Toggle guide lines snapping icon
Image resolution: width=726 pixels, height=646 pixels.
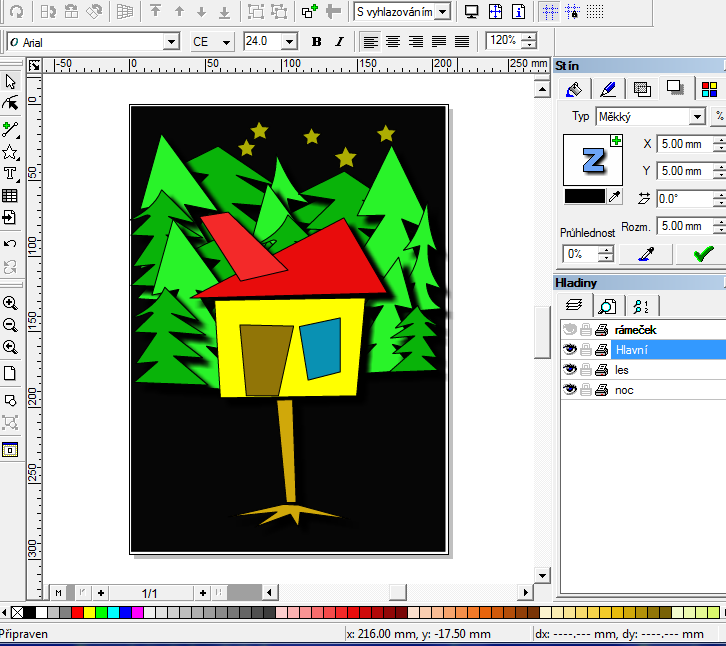(550, 12)
